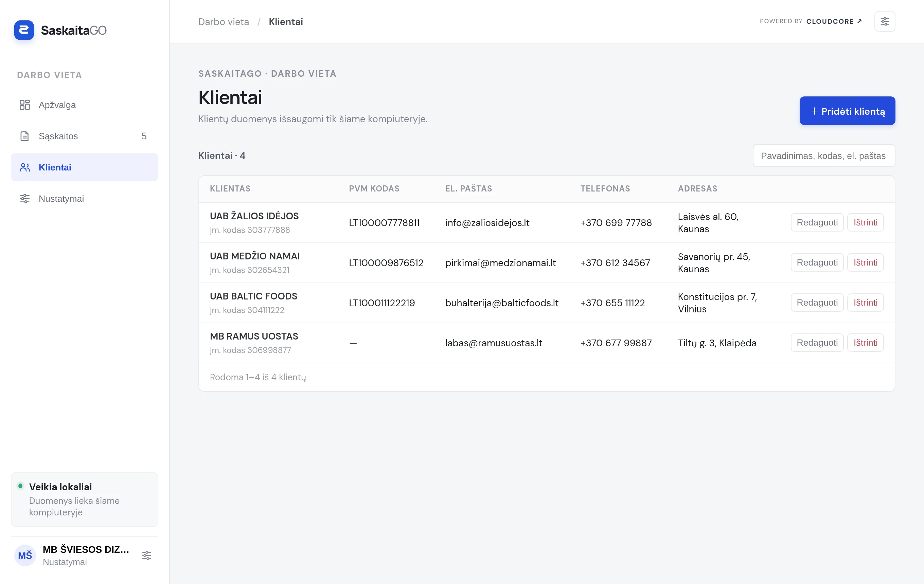924x584 pixels.
Task: Click Redaguoti for MB RAMUS UOSTAS
Action: pyautogui.click(x=817, y=343)
